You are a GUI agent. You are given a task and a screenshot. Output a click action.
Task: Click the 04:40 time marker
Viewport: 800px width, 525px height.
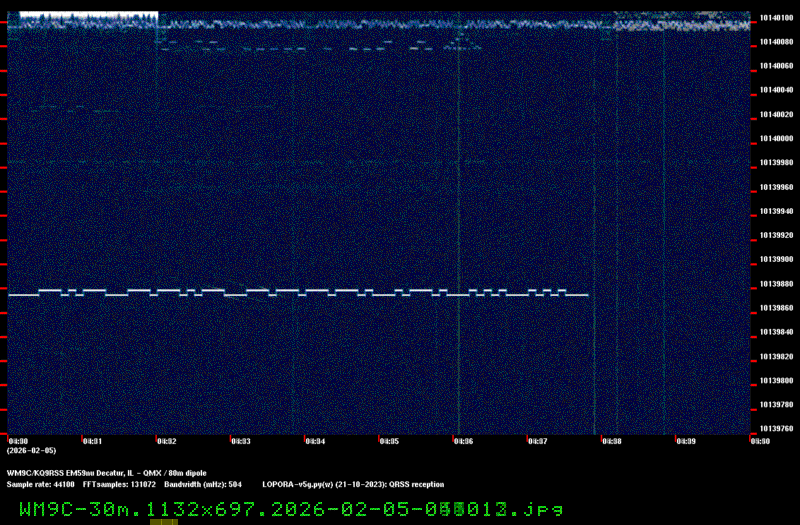(x=760, y=440)
